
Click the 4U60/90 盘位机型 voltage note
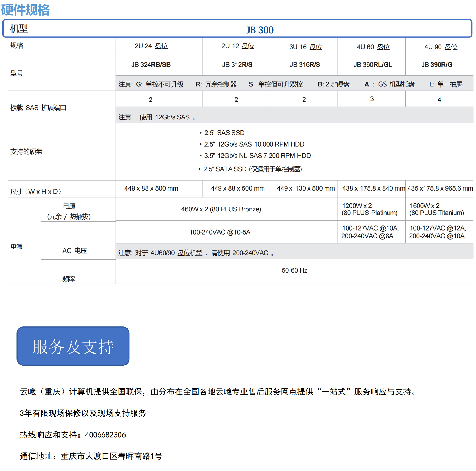pos(196,253)
